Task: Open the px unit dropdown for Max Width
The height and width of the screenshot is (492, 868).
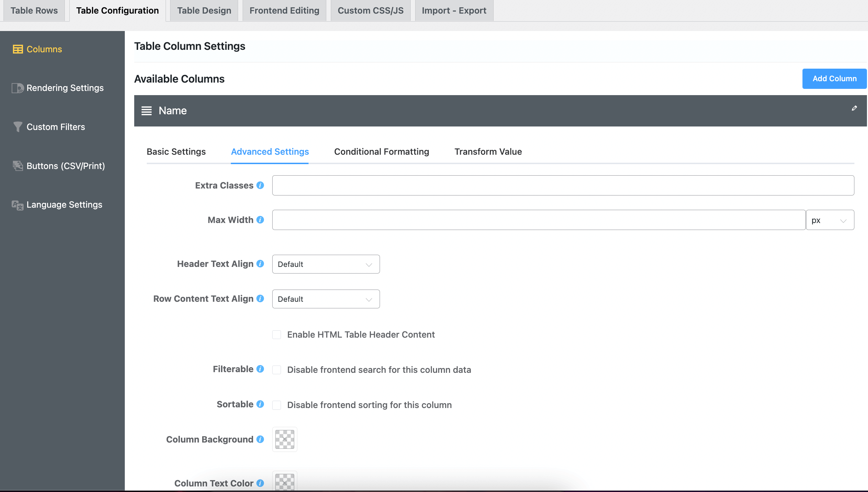Action: [830, 220]
